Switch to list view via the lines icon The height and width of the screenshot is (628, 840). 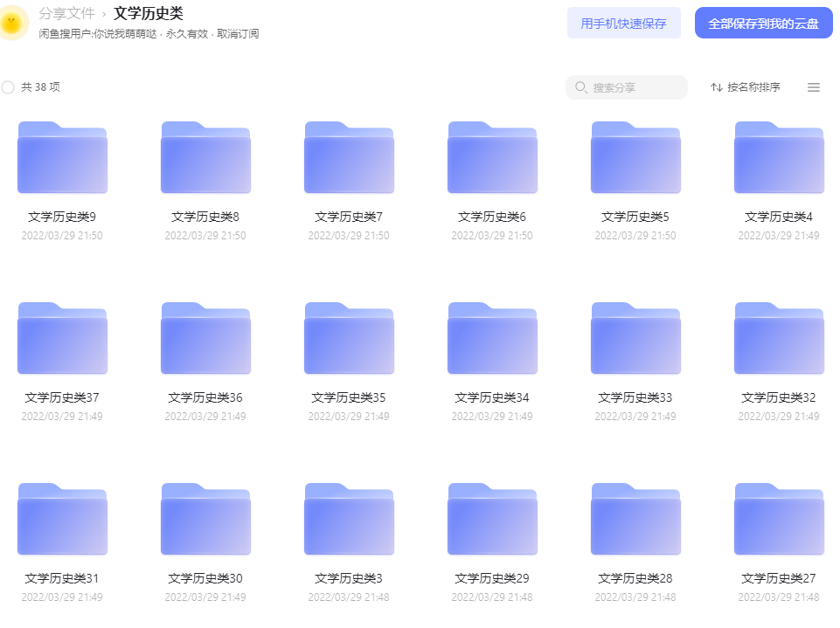pos(813,87)
